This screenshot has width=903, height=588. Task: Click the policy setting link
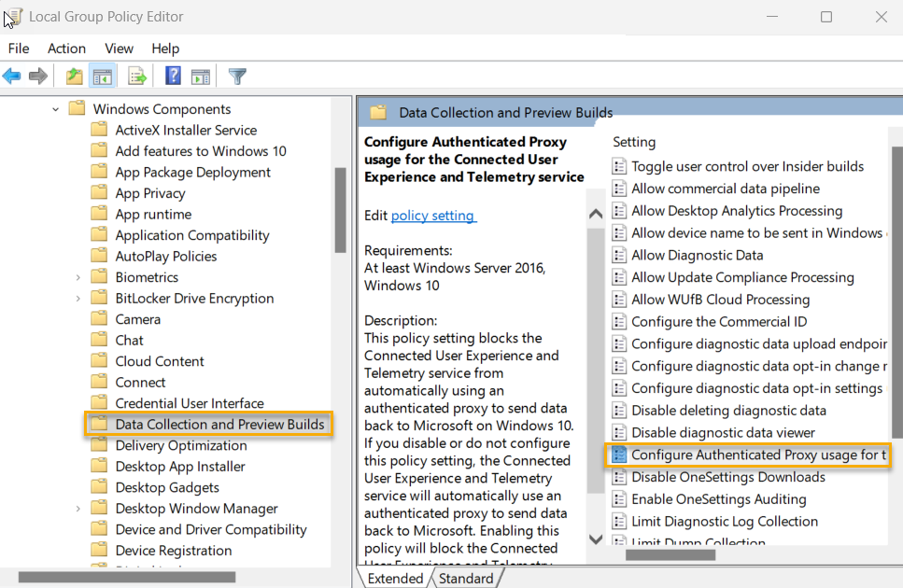click(x=433, y=215)
